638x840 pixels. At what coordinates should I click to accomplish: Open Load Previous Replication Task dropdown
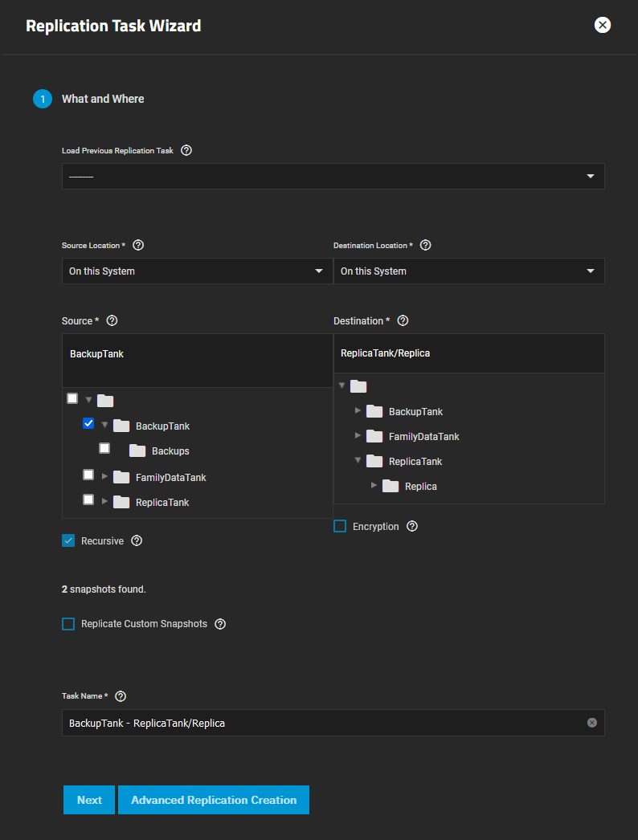coord(333,176)
